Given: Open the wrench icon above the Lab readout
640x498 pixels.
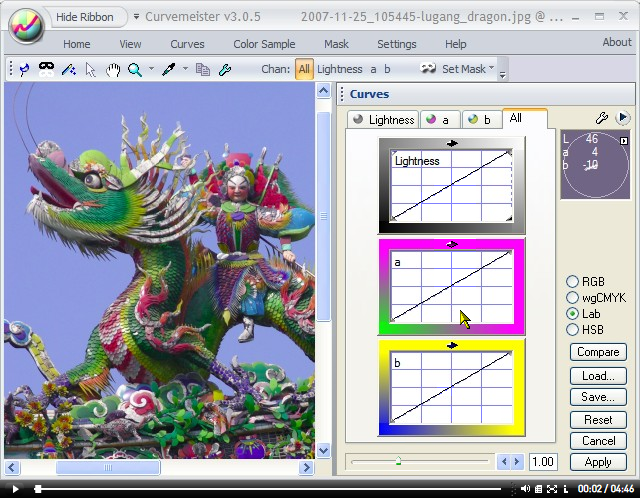Looking at the screenshot, I should [602, 118].
